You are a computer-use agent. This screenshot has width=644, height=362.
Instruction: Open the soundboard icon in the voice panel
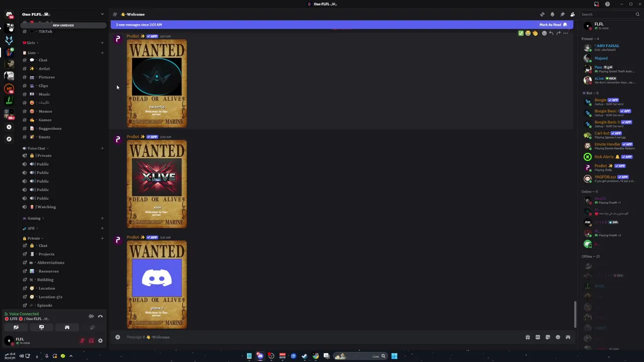click(92, 327)
